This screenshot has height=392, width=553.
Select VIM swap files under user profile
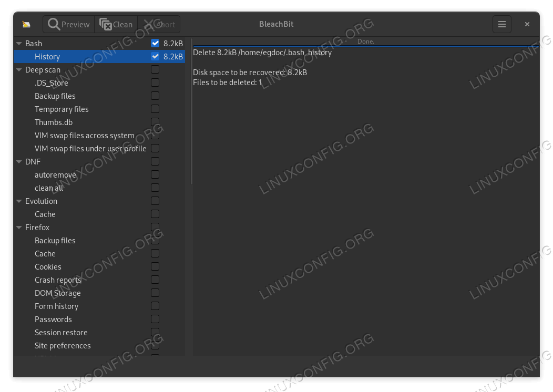pyautogui.click(x=99, y=148)
